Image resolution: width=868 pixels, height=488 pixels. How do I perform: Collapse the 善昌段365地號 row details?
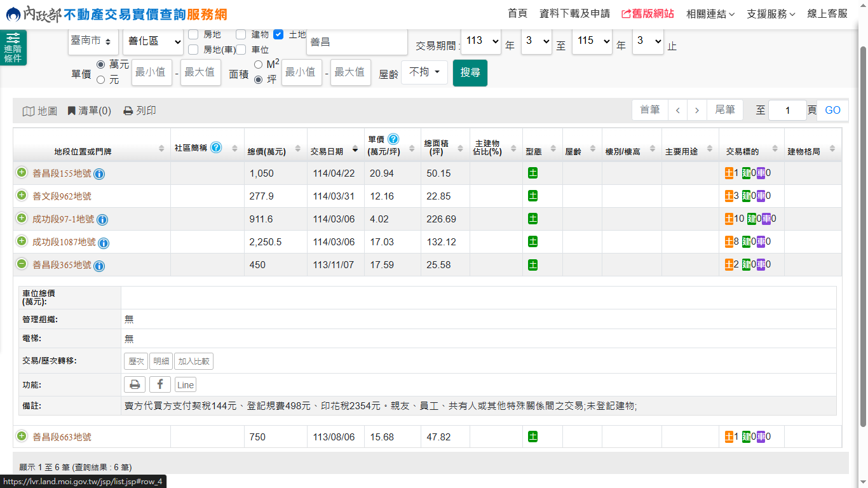[22, 264]
